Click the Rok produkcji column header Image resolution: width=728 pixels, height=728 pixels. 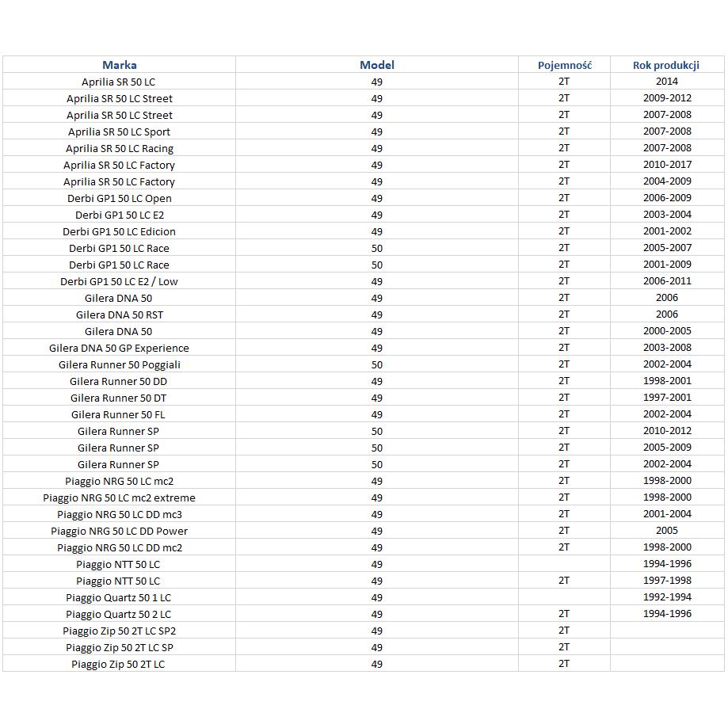point(666,65)
